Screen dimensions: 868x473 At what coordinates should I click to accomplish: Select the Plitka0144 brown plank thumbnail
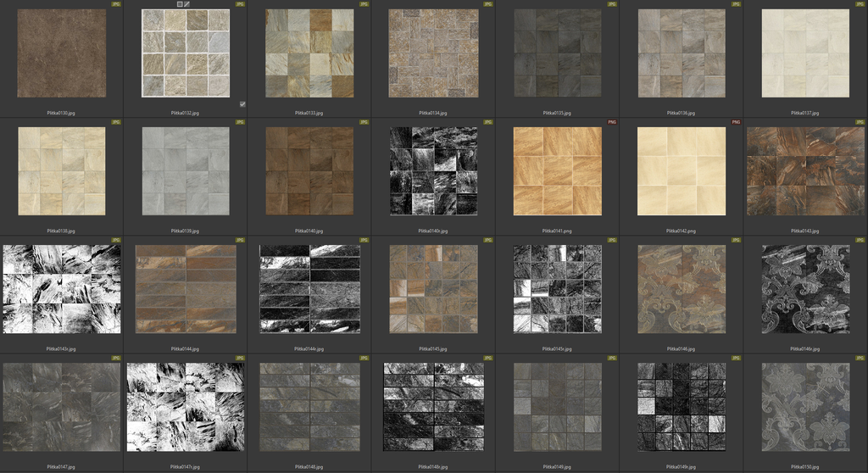[185, 289]
